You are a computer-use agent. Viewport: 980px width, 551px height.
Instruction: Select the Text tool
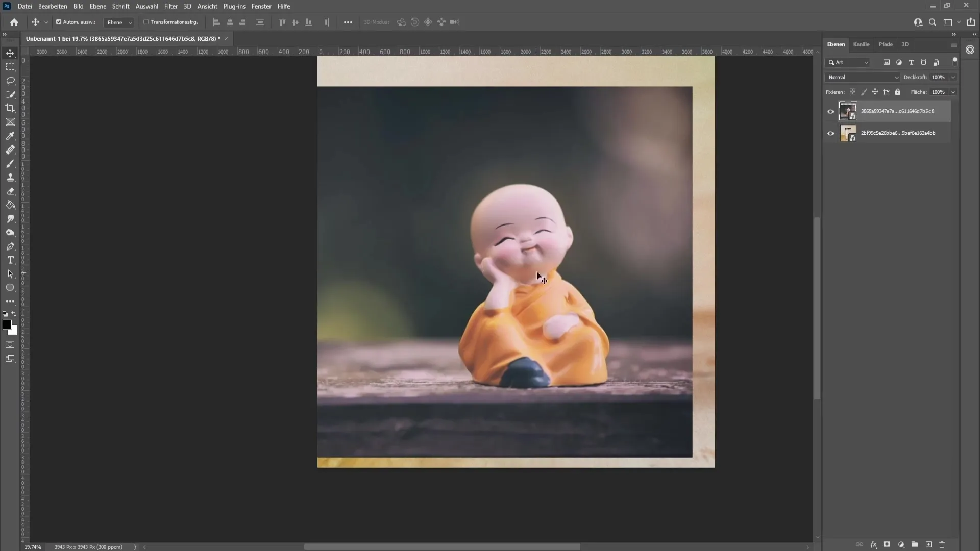click(10, 260)
